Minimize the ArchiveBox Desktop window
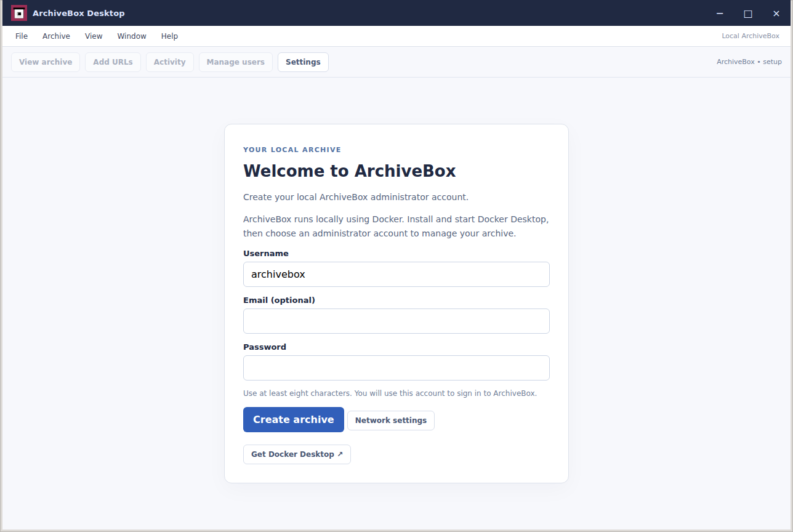 pos(720,14)
